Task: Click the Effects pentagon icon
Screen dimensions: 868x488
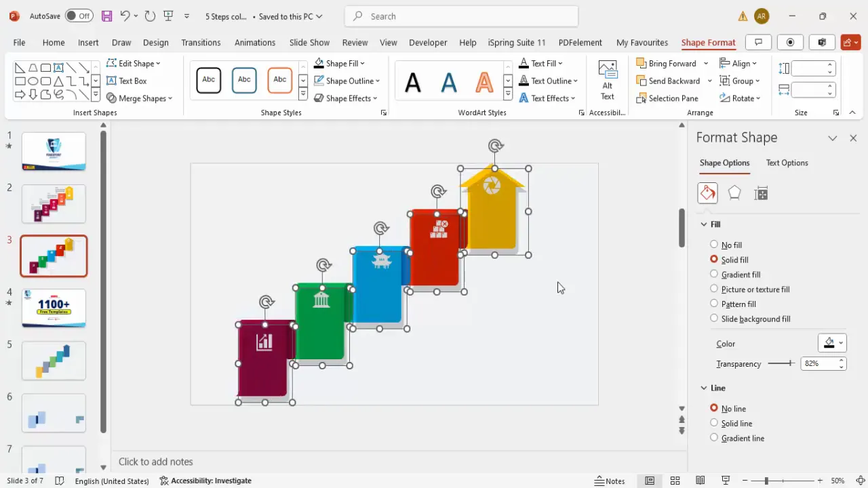Action: click(x=734, y=193)
